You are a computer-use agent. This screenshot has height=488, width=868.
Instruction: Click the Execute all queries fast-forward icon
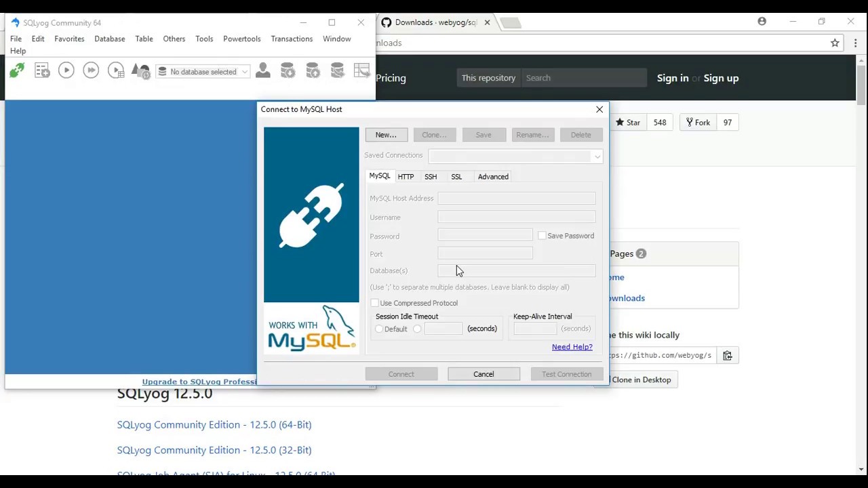pyautogui.click(x=91, y=70)
